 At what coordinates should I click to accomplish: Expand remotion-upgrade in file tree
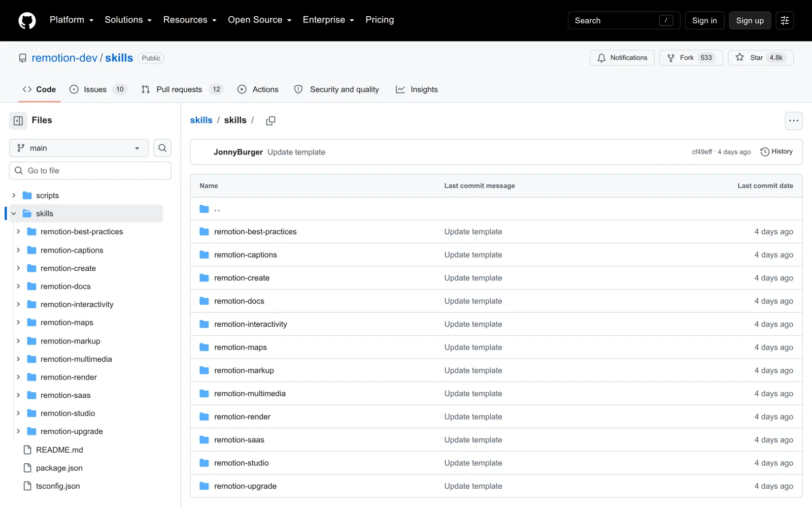(x=18, y=431)
